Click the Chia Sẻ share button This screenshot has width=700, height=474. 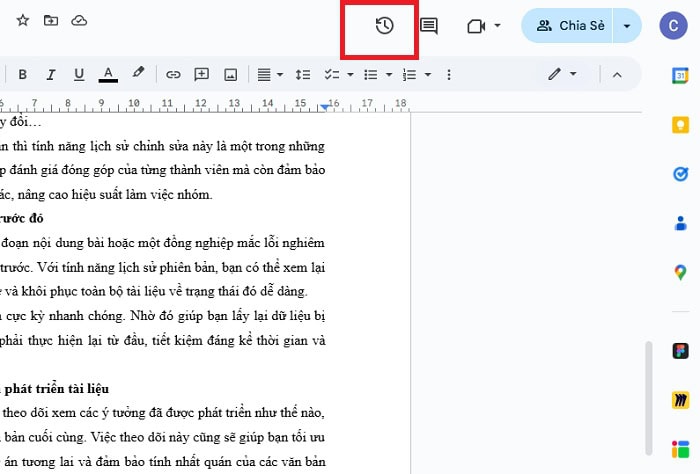pos(570,26)
